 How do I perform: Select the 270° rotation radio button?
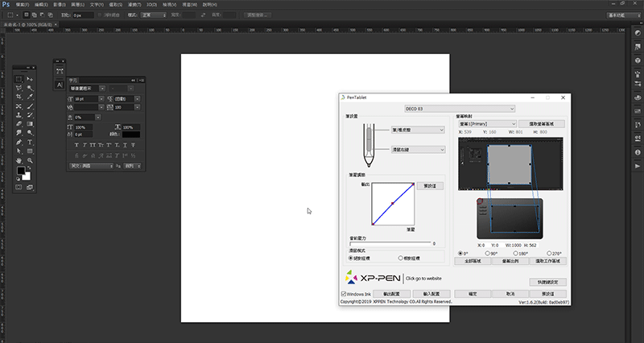click(549, 254)
